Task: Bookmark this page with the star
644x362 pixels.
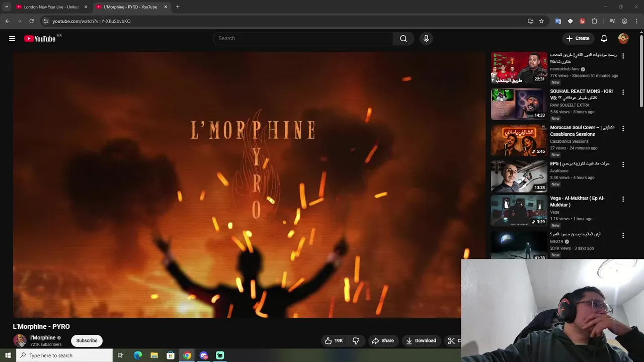Action: pyautogui.click(x=541, y=21)
